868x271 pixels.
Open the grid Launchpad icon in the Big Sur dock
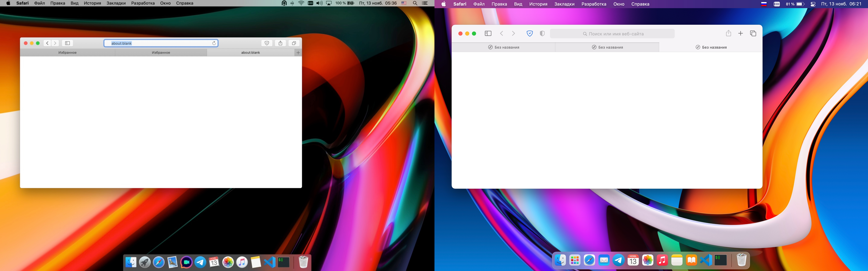[575, 260]
